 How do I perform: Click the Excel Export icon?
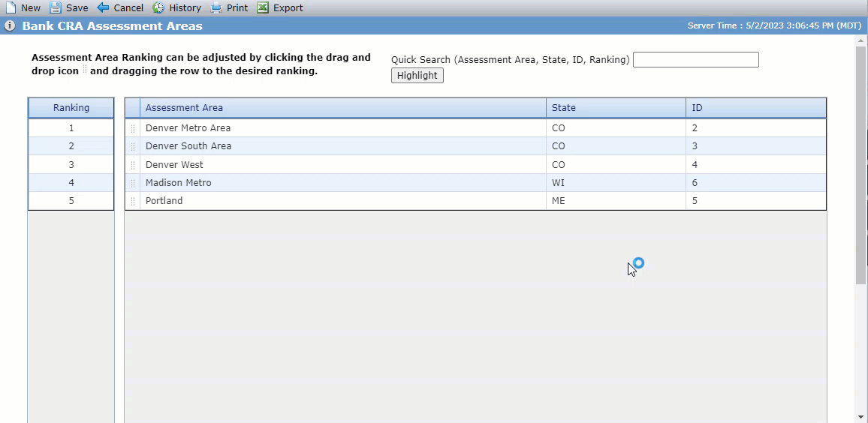(263, 7)
